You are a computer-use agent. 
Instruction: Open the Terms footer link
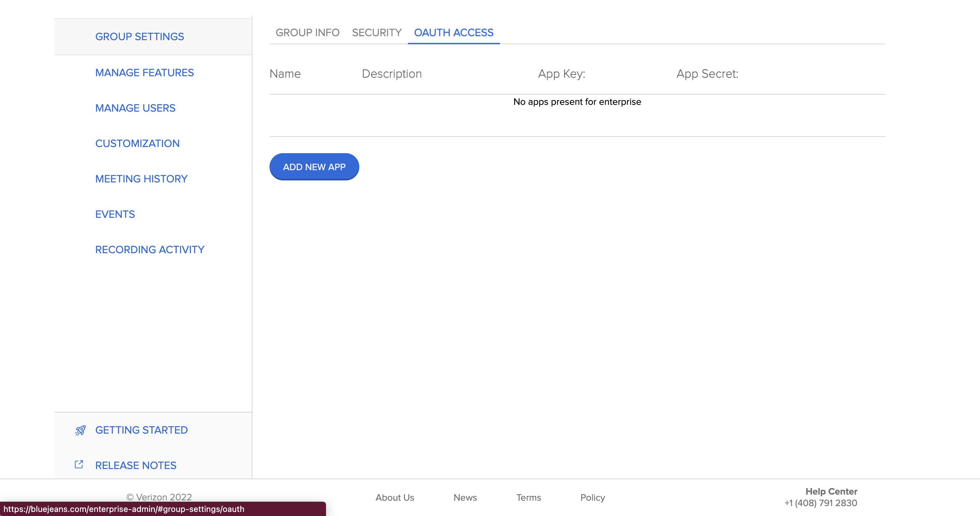[528, 497]
